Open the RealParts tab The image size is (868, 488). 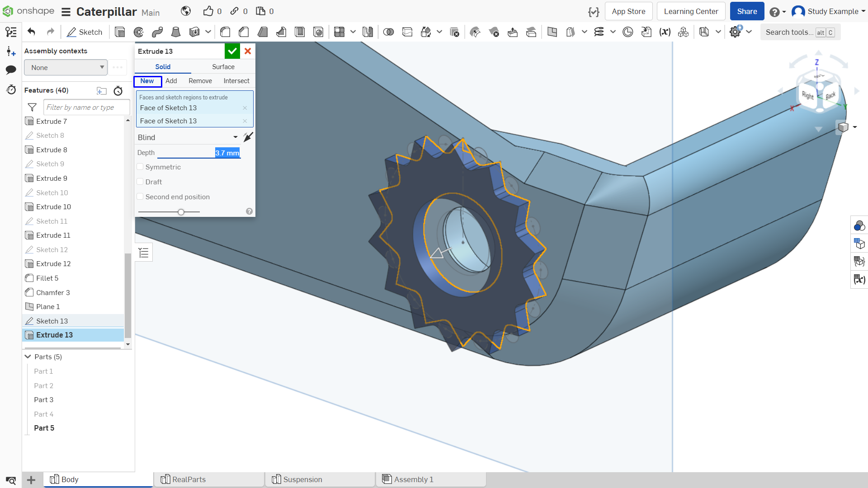(209, 479)
